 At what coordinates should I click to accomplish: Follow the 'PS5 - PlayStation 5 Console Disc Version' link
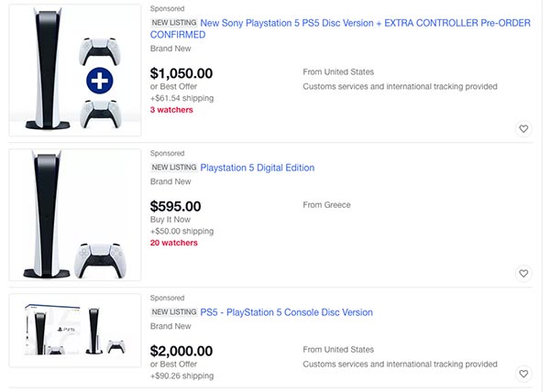tap(286, 312)
